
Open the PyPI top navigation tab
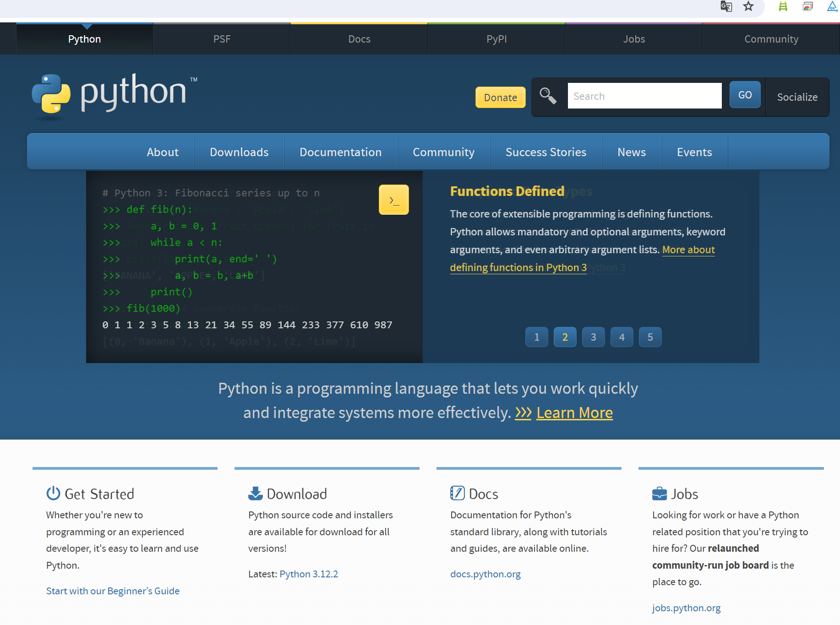click(496, 39)
